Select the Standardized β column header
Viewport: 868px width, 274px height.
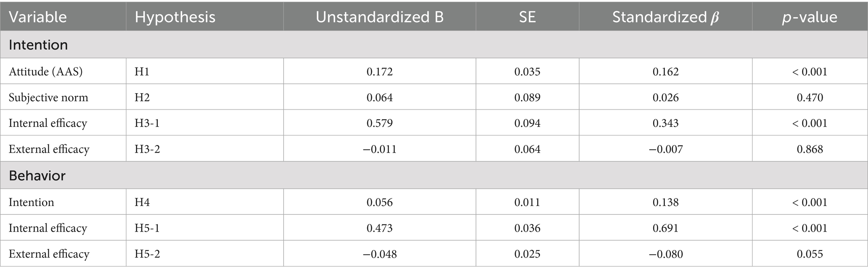[665, 17]
